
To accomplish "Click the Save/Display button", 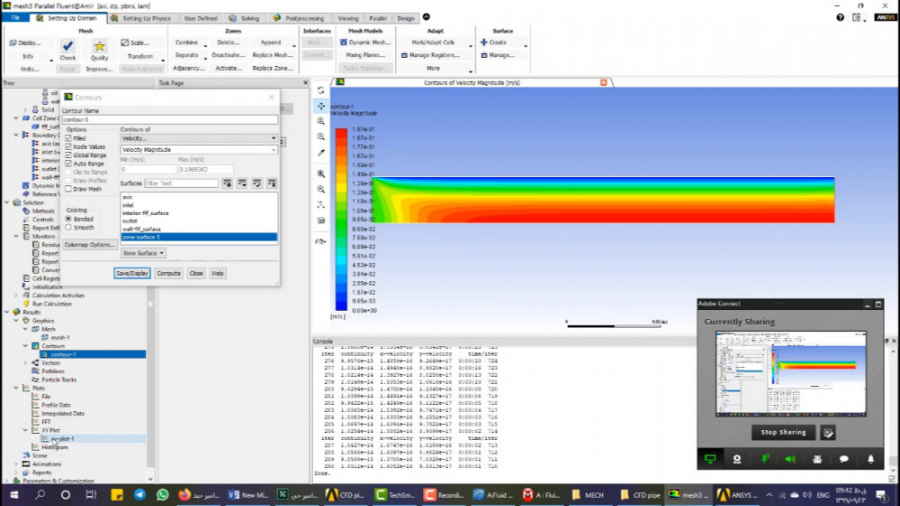I will (132, 274).
